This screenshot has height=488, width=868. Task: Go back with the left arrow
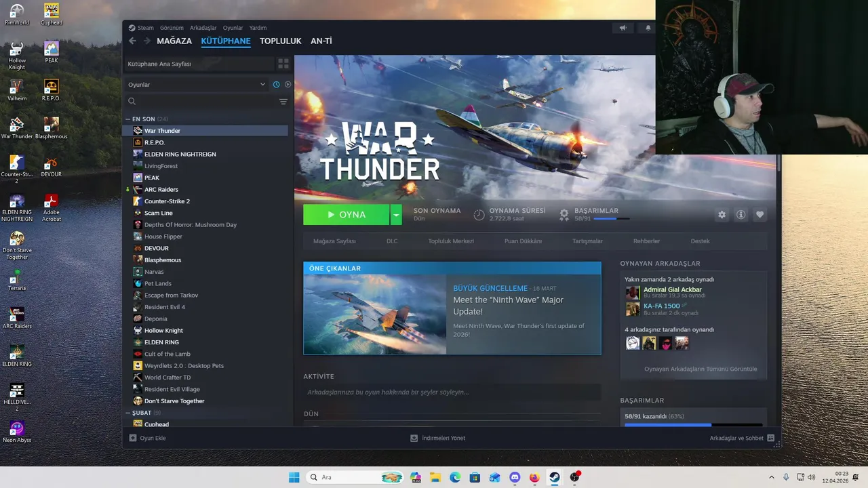[x=132, y=41]
